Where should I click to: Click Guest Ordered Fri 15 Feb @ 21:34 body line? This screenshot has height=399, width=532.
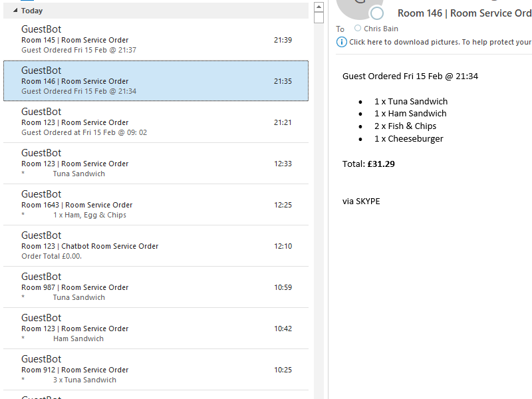pos(410,76)
